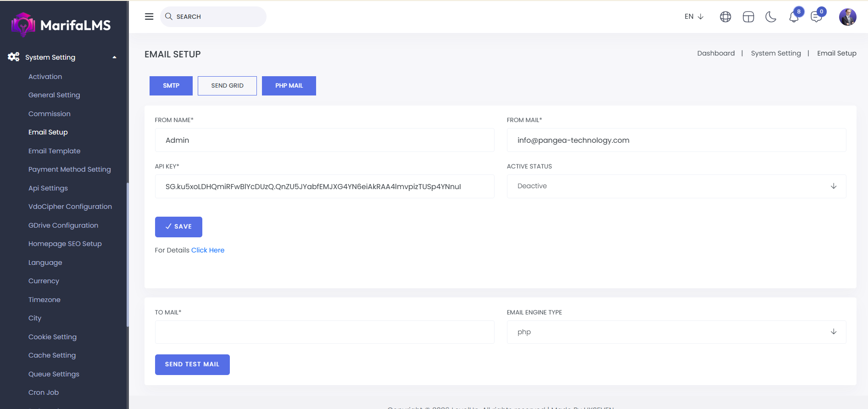Screen dimensions: 868x409
Task: Focus the To Mail input field
Action: (324, 332)
